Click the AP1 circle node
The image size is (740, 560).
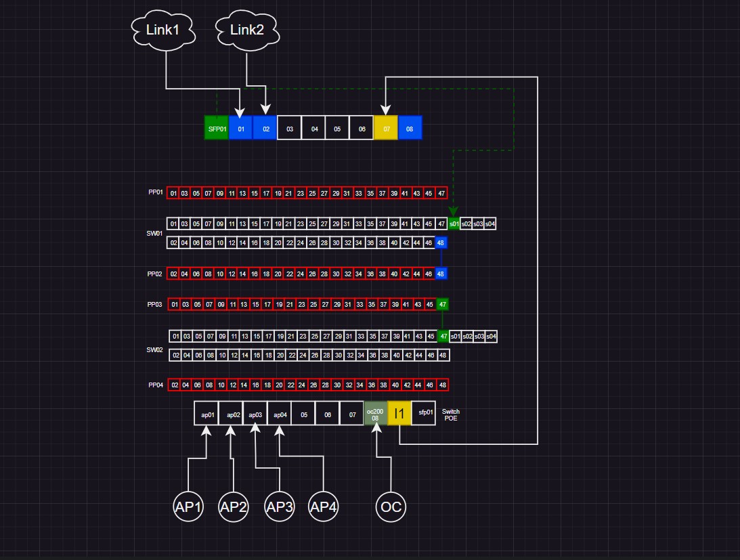point(188,507)
